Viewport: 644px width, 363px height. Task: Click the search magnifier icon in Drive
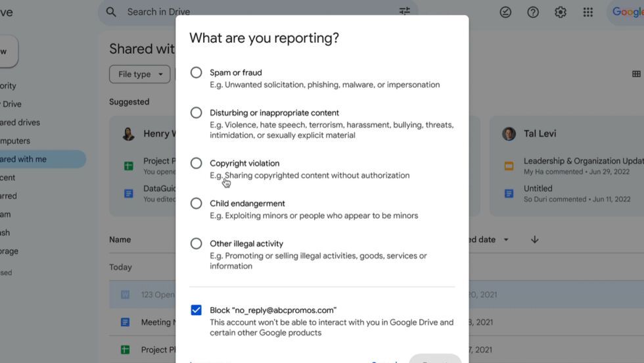tap(111, 12)
